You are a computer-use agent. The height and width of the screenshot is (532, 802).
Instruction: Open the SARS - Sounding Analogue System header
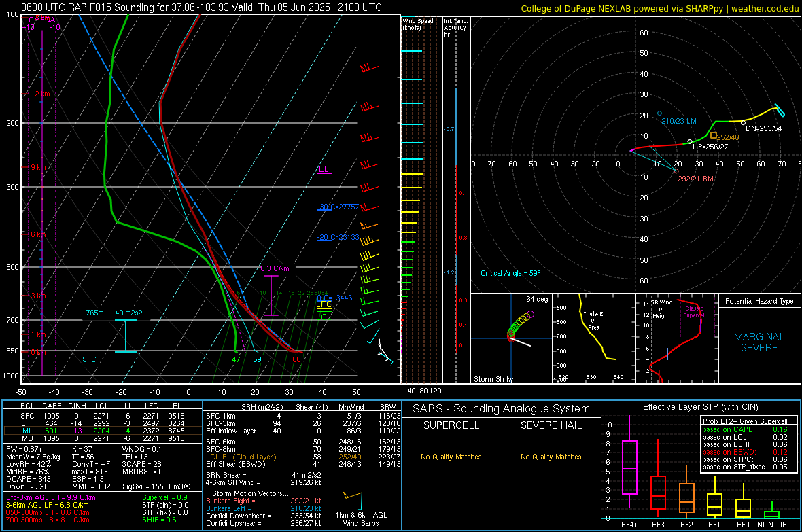[502, 409]
